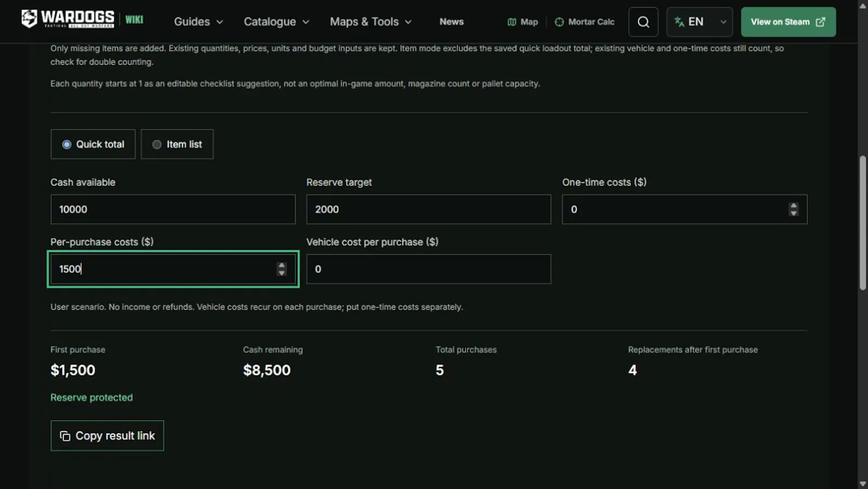Screen dimensions: 868x489
Task: Focus the Vehicle cost per purchase field
Action: click(x=429, y=269)
